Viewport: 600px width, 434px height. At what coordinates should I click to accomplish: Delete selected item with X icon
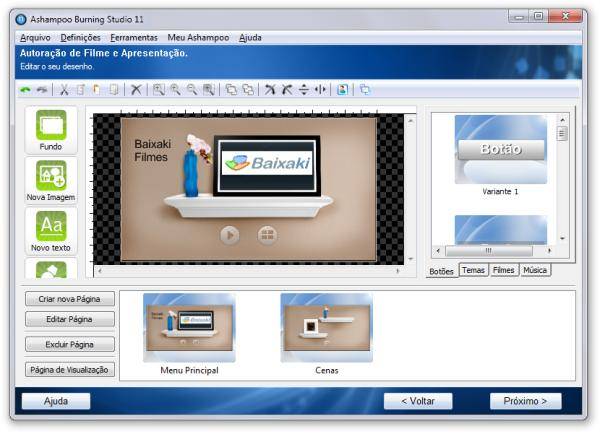(136, 90)
